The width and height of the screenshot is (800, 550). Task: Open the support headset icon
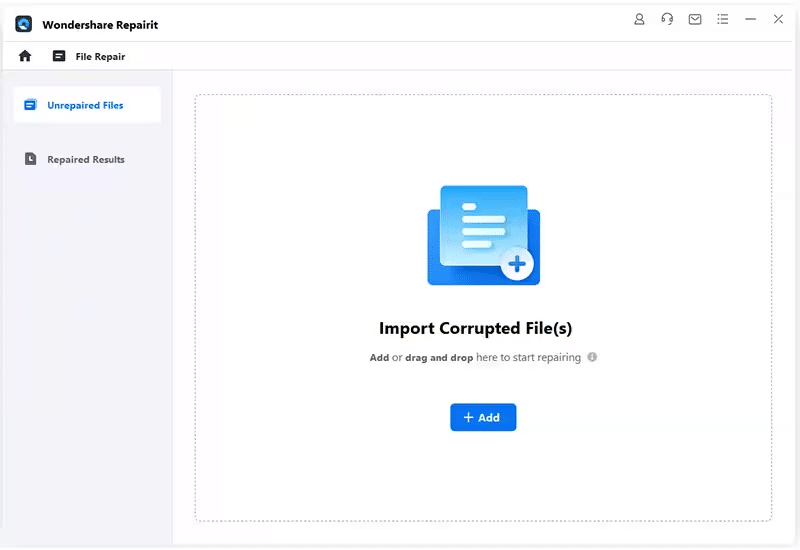pyautogui.click(x=667, y=19)
